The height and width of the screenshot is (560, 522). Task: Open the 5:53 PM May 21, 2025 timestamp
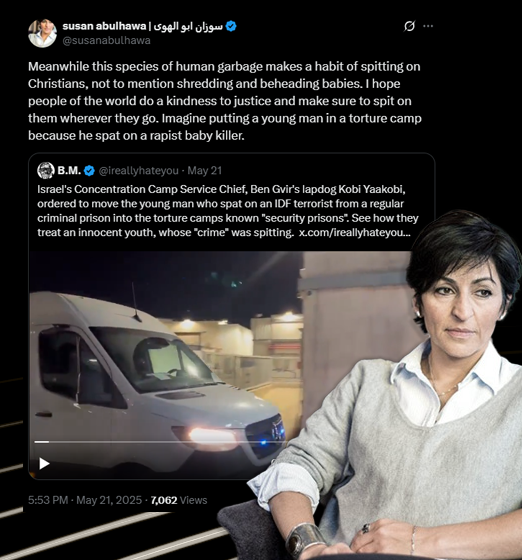click(85, 500)
